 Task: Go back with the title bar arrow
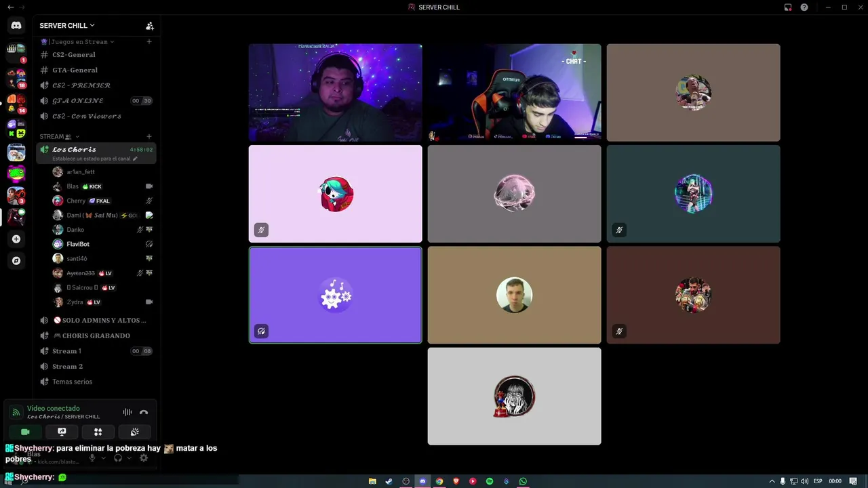click(10, 7)
